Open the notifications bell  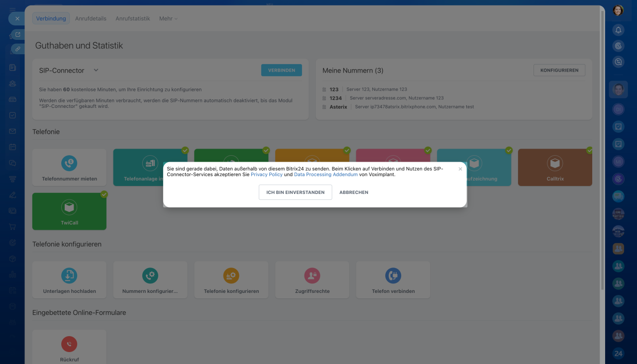[618, 30]
